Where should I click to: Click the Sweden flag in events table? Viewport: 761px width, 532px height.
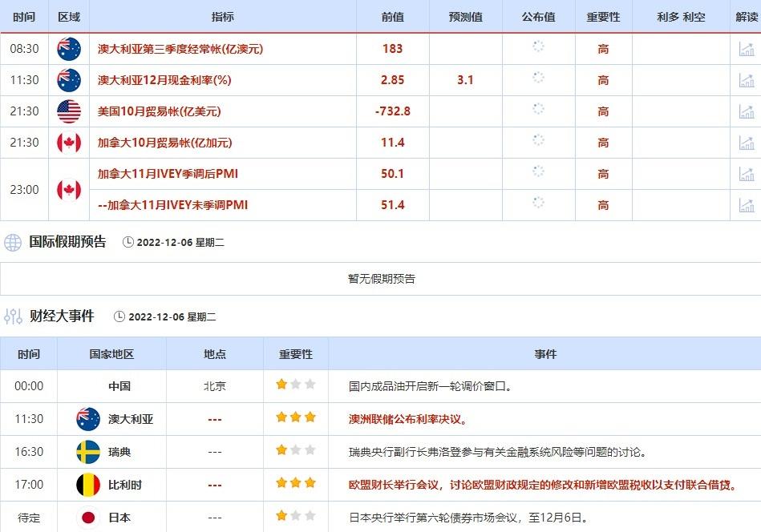(x=87, y=452)
